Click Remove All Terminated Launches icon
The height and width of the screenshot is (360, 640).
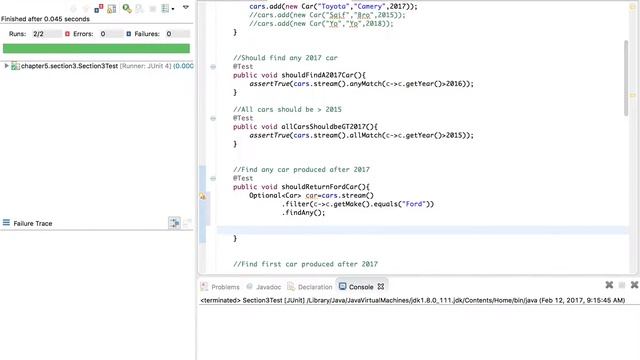[x=634, y=285]
